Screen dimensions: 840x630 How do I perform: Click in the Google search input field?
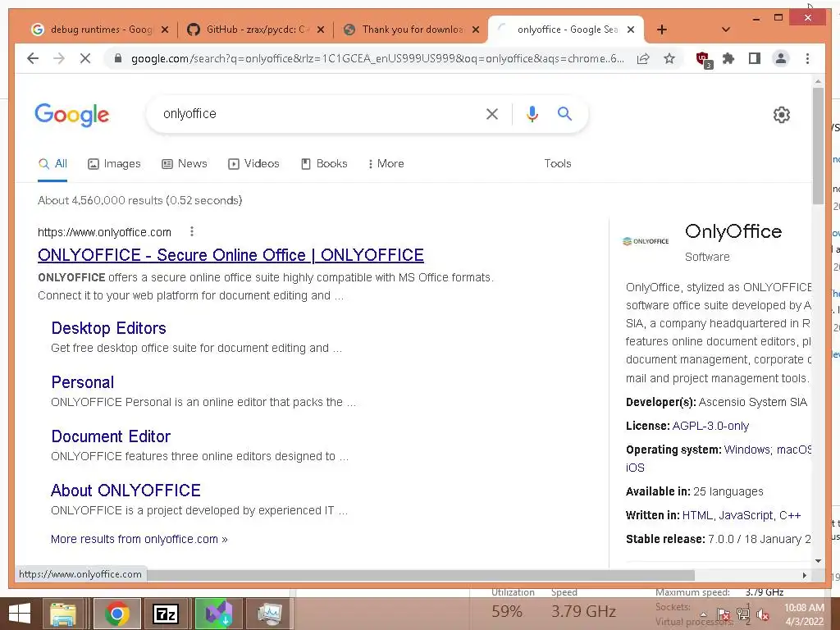[x=319, y=113]
